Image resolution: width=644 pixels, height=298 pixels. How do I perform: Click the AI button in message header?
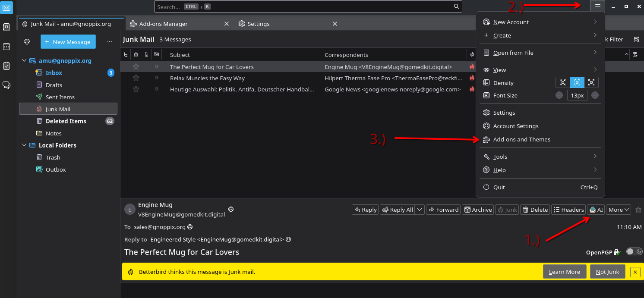[x=596, y=210]
